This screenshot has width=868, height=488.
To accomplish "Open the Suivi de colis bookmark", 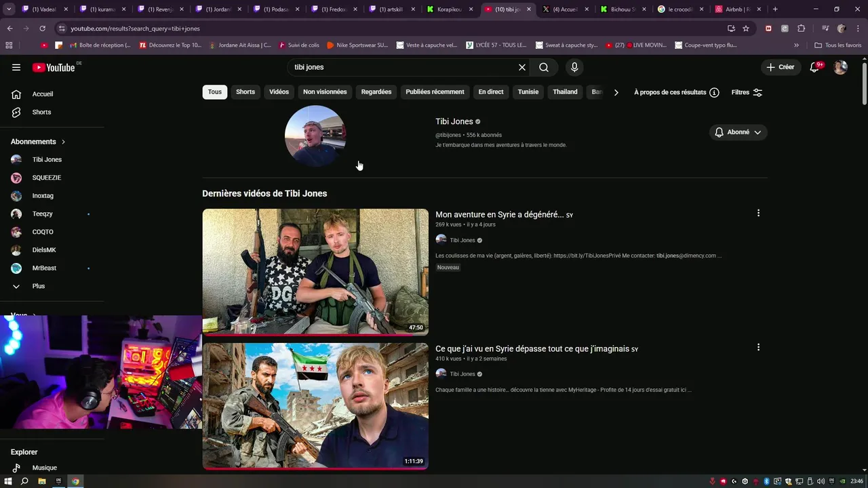I will click(x=299, y=45).
